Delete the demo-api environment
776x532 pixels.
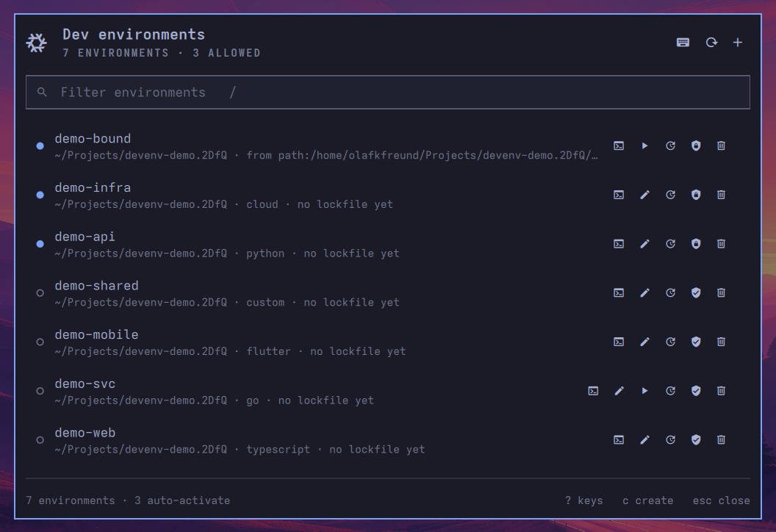[721, 243]
